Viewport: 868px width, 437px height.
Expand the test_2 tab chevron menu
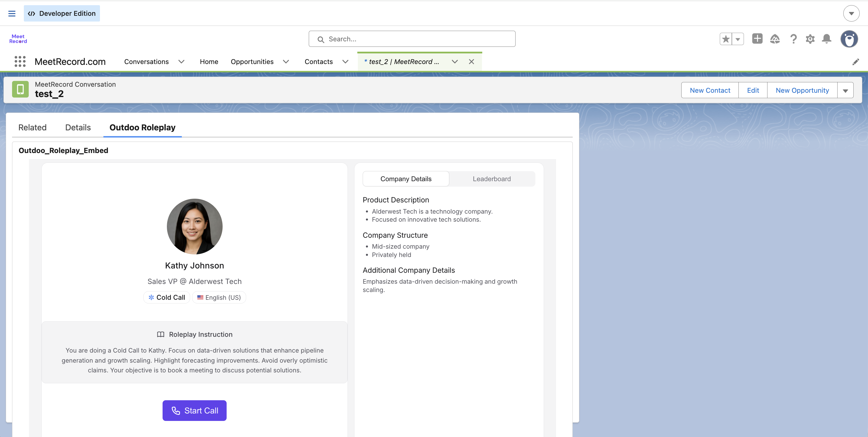(455, 62)
